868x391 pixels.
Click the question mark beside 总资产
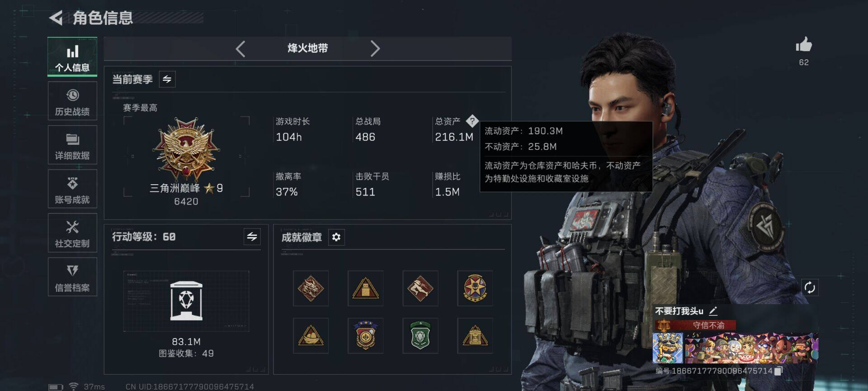click(472, 121)
